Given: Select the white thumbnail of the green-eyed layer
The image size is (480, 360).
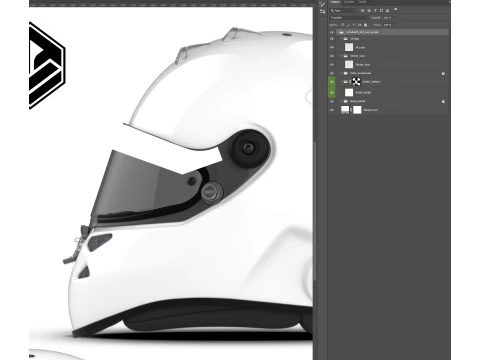Looking at the screenshot, I should 349,92.
